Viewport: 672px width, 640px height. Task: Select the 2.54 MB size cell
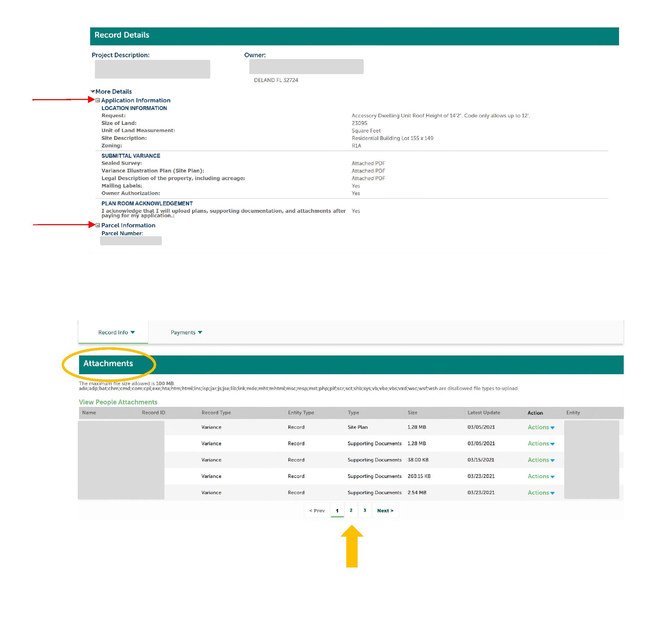pyautogui.click(x=417, y=493)
